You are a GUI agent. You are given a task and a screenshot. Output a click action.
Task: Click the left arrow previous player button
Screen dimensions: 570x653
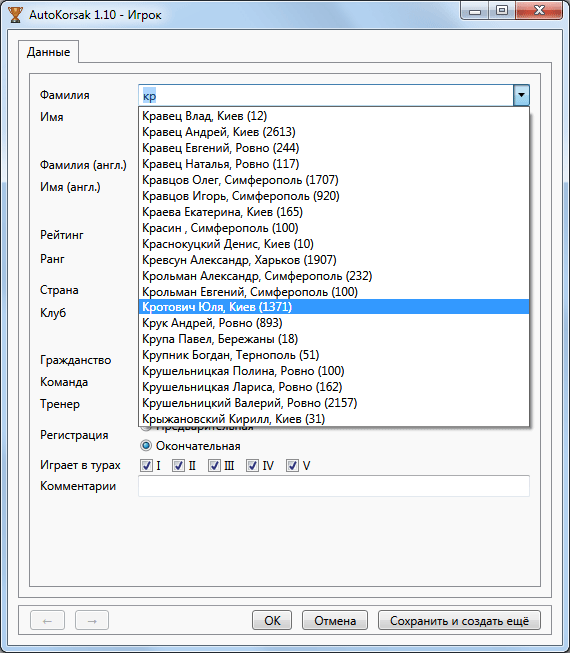(47, 621)
